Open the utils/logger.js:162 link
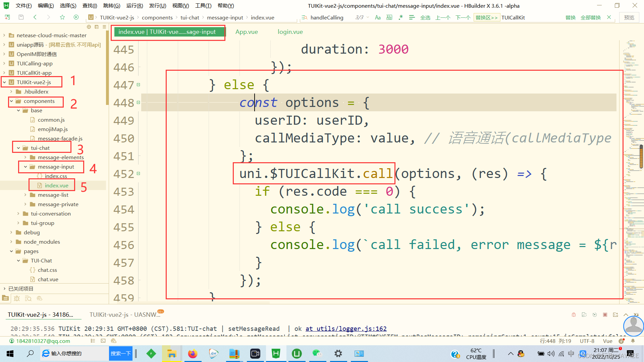 pos(346,329)
